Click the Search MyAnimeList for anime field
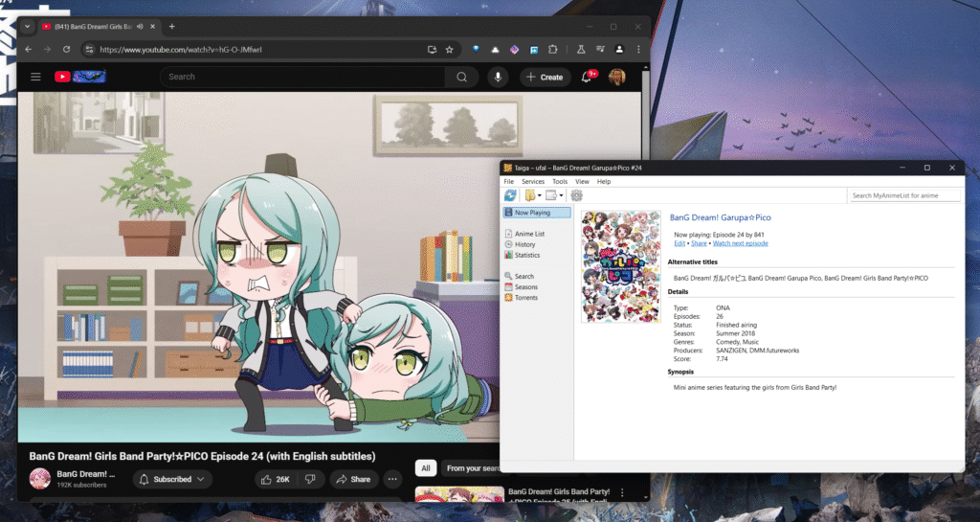The width and height of the screenshot is (980, 522). [x=904, y=195]
